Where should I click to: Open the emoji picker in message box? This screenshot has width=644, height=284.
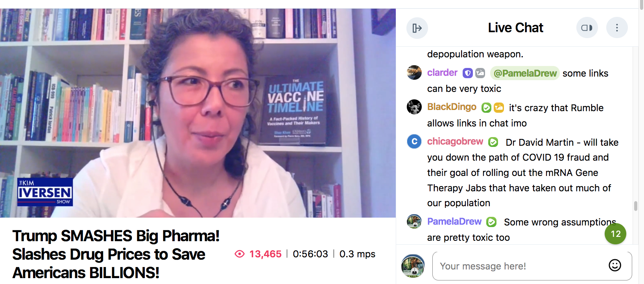615,266
